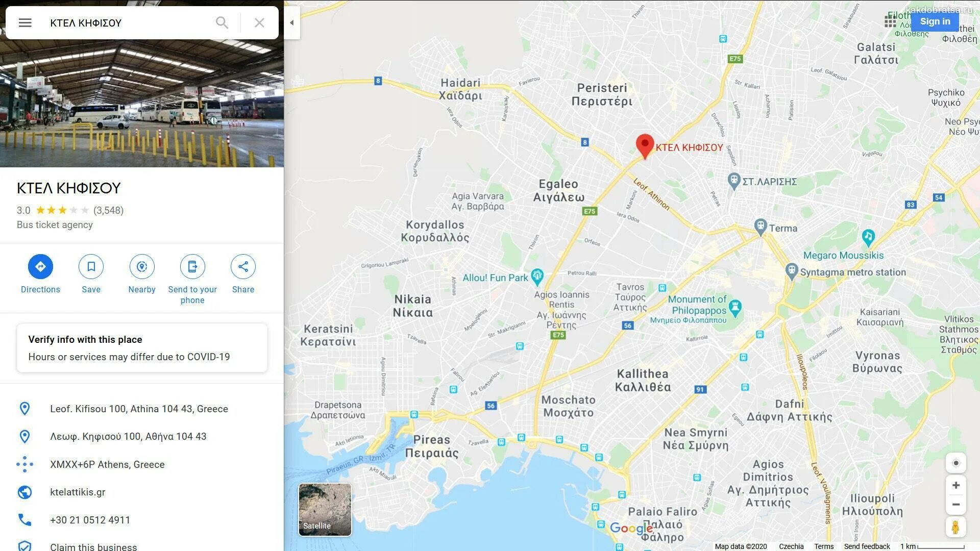The image size is (980, 551).
Task: Open Google apps grid icon
Action: point(890,21)
